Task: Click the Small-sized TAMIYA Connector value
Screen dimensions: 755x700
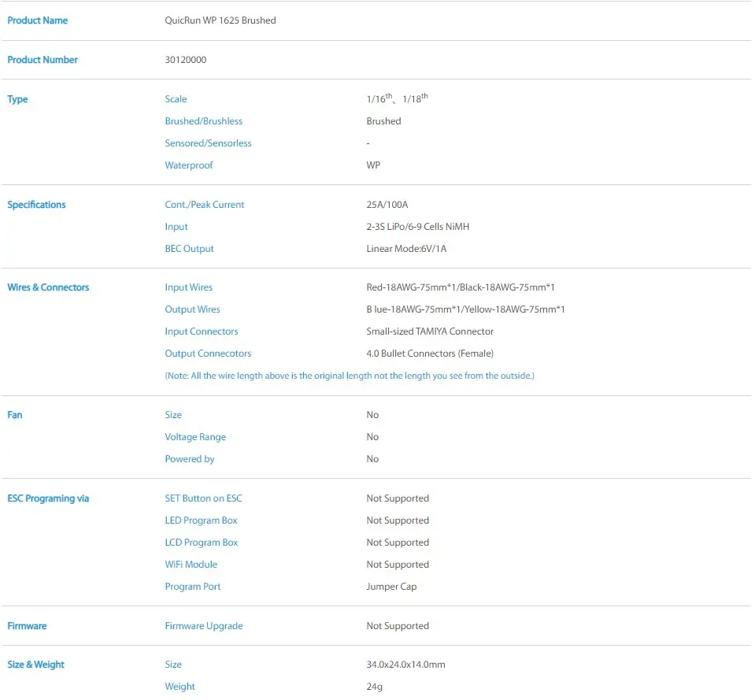Action: [430, 331]
